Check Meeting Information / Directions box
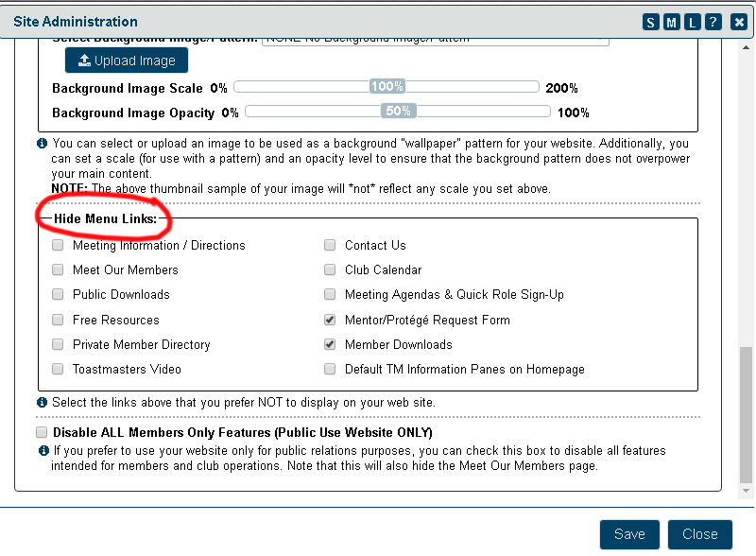756x556 pixels. [x=58, y=245]
